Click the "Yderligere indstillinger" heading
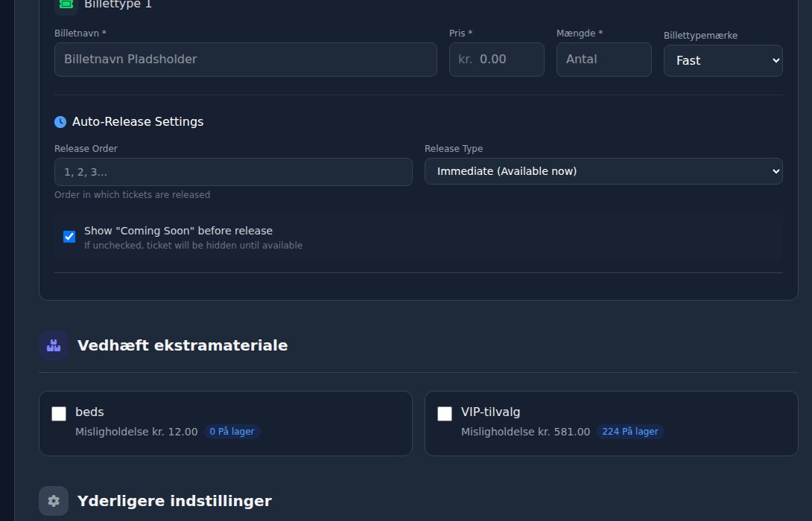 tap(174, 501)
